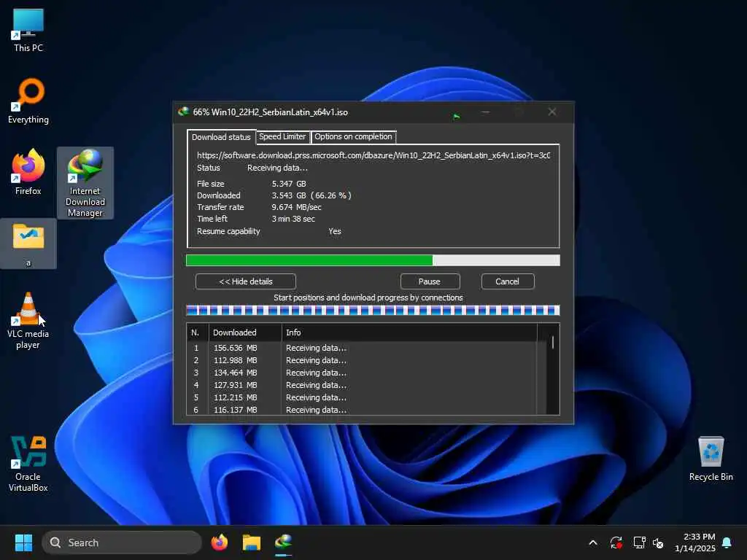Open the Windows Start menu

[x=23, y=542]
